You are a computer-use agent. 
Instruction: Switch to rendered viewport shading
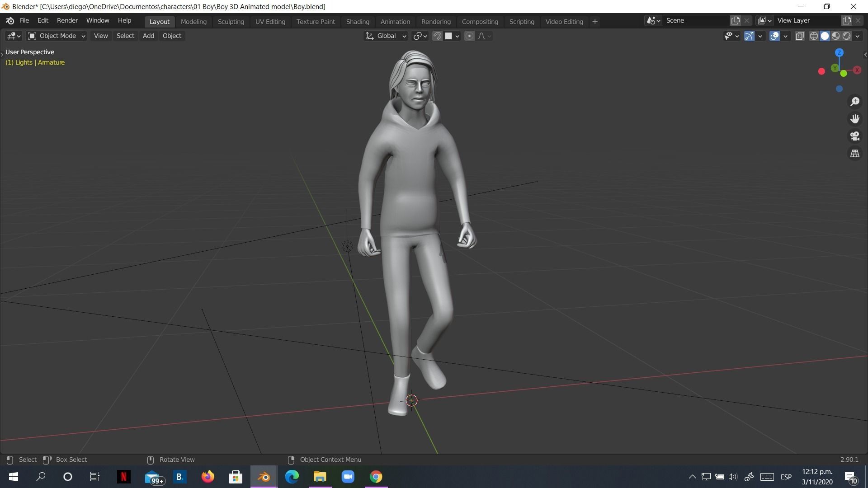click(847, 36)
